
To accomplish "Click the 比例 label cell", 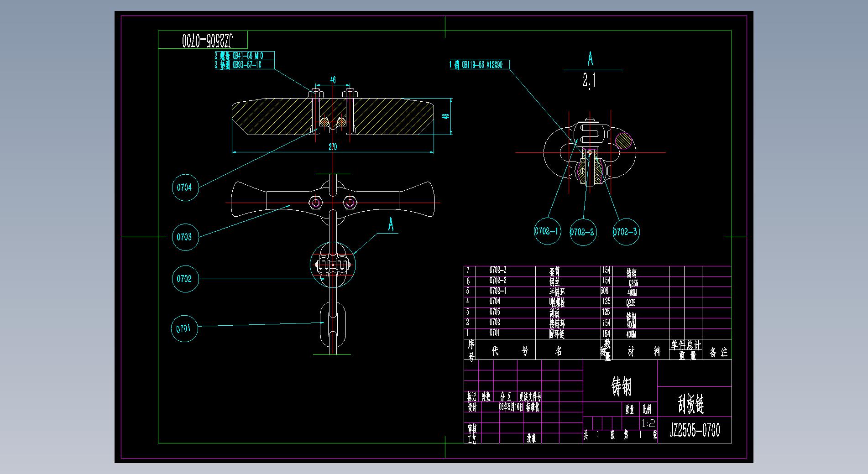I will pyautogui.click(x=647, y=409).
